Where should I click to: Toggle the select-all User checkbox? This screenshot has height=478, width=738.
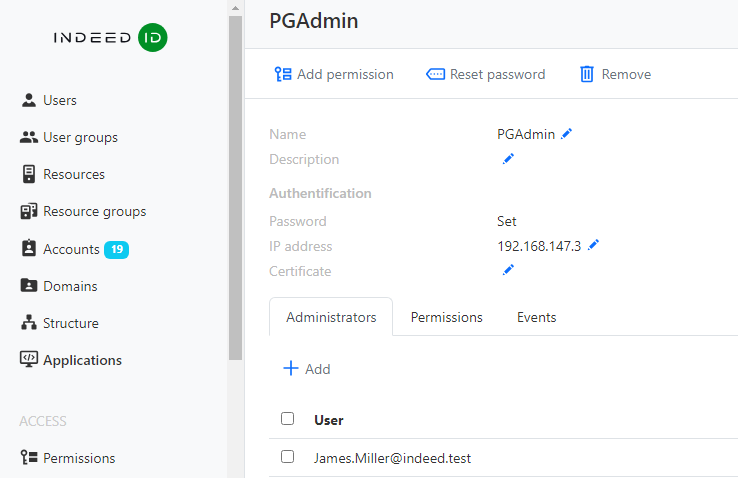(x=288, y=419)
